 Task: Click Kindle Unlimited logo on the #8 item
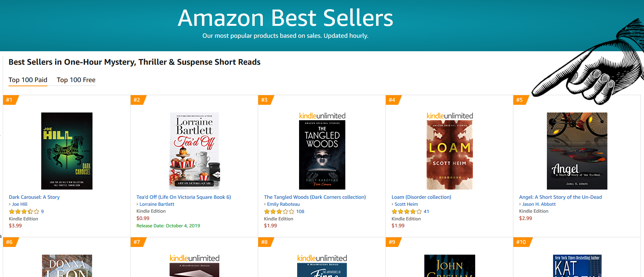coord(322,259)
